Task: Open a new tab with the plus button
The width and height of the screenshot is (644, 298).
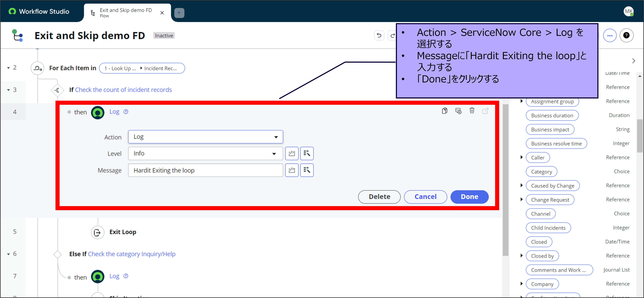Action: 179,13
